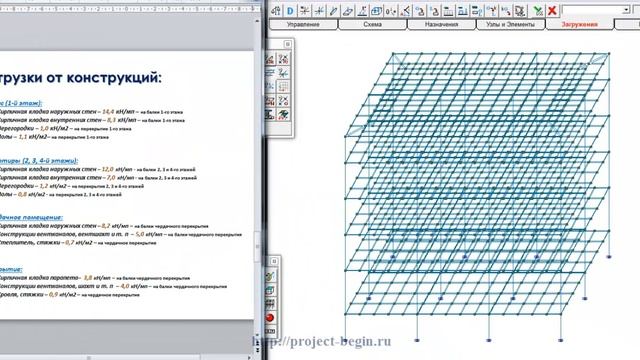Click the star icon left of the pencil icon
Image resolution: width=640 pixels, height=360 pixels.
click(319, 11)
